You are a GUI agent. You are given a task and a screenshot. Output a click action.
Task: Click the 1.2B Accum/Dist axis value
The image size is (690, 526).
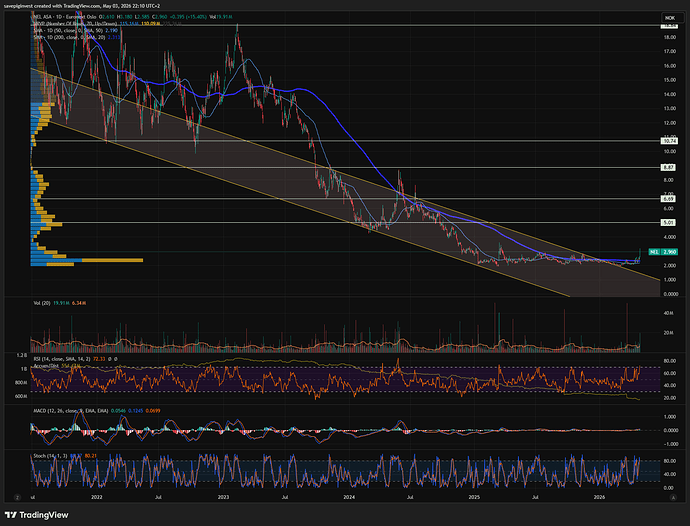[x=22, y=354]
